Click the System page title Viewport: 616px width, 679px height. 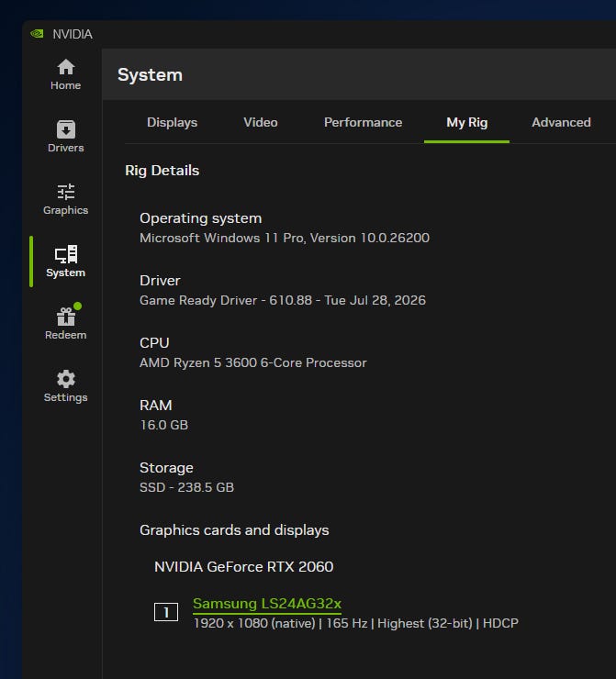coord(150,75)
